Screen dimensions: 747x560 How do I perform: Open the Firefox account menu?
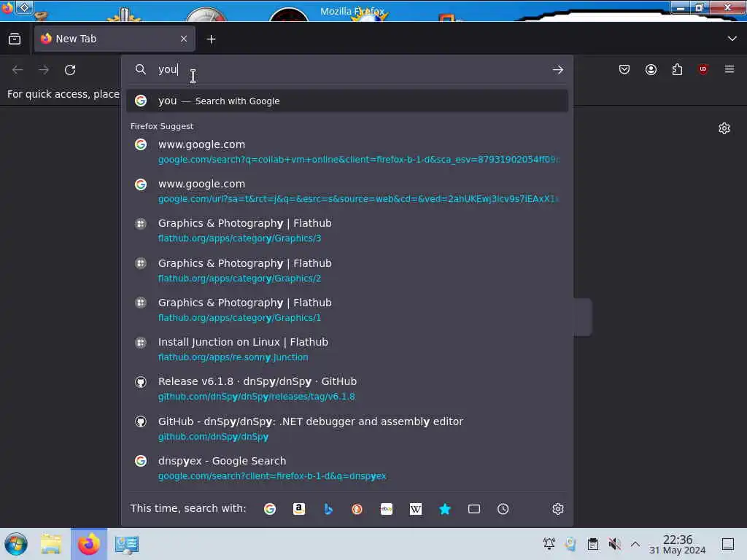(651, 69)
